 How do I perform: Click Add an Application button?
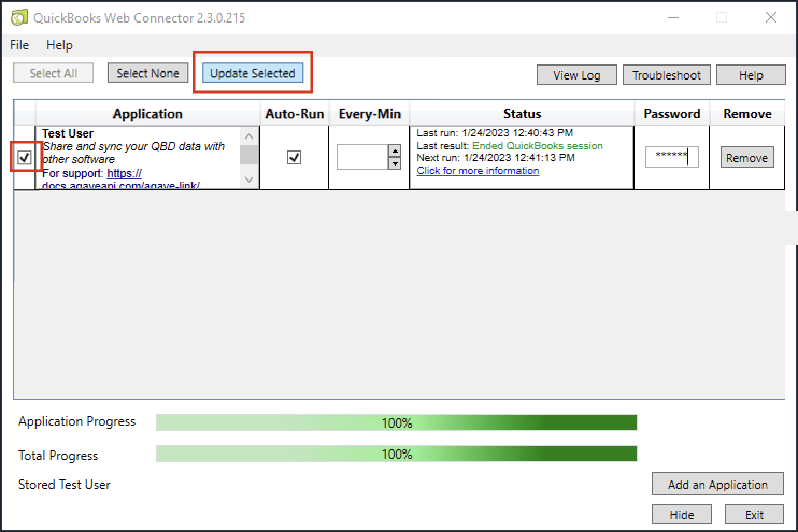click(717, 484)
